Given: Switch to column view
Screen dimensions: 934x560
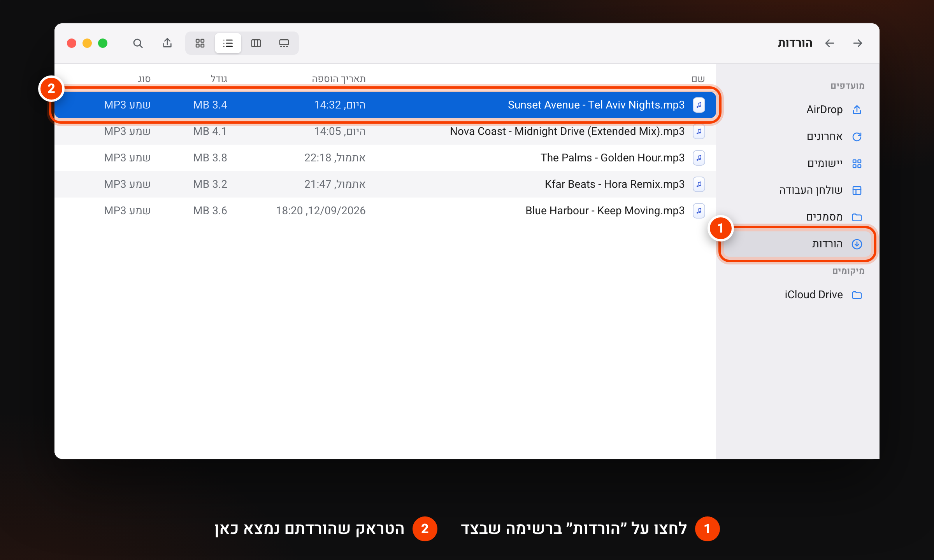Looking at the screenshot, I should click(x=256, y=43).
